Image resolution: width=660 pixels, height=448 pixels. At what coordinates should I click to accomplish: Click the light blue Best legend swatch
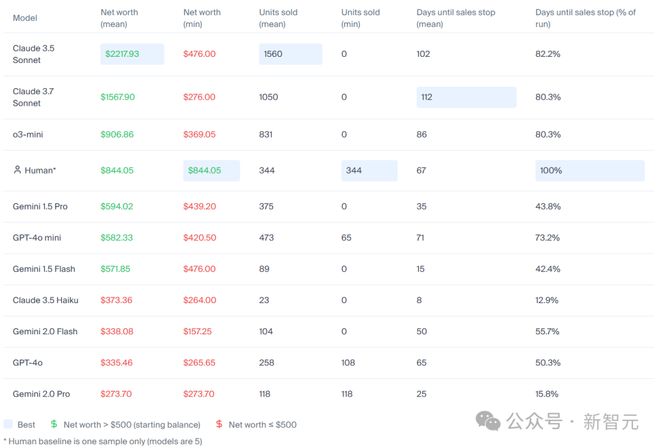point(8,424)
